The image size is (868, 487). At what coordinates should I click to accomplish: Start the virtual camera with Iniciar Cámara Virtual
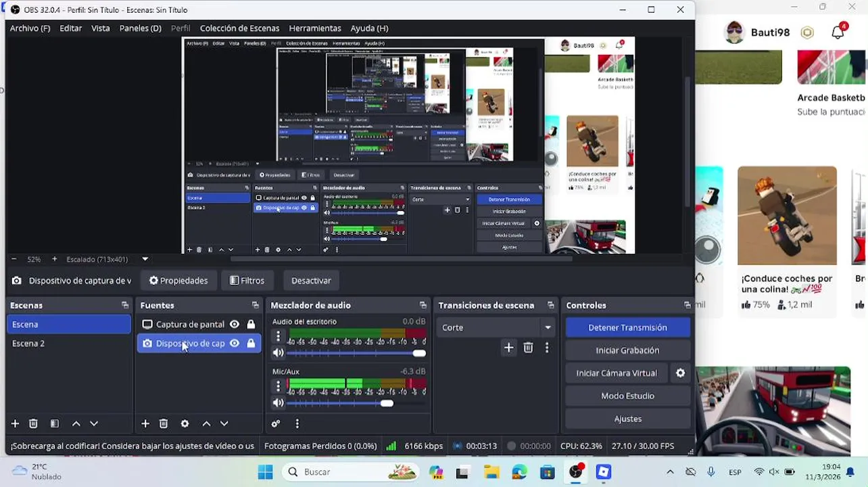tap(617, 373)
